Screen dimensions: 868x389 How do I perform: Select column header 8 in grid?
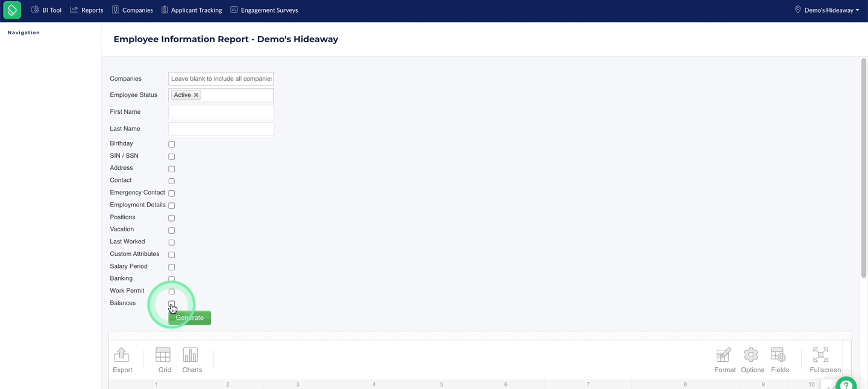click(685, 384)
